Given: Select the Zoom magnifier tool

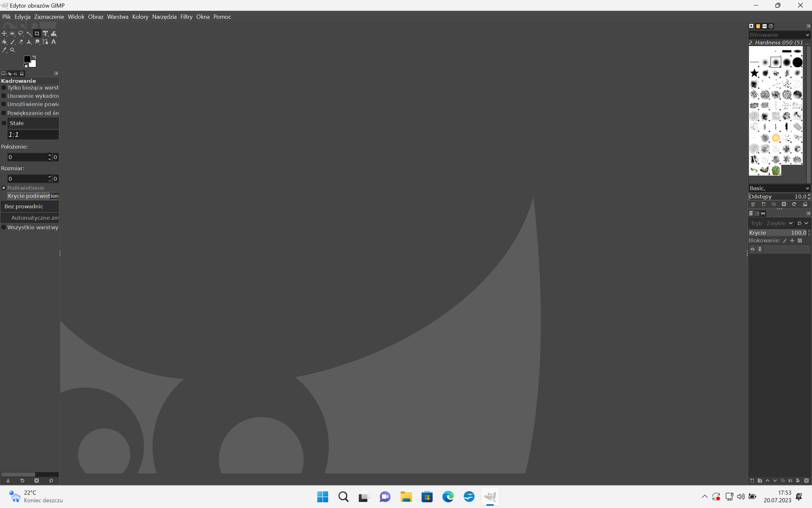Looking at the screenshot, I should tap(12, 50).
